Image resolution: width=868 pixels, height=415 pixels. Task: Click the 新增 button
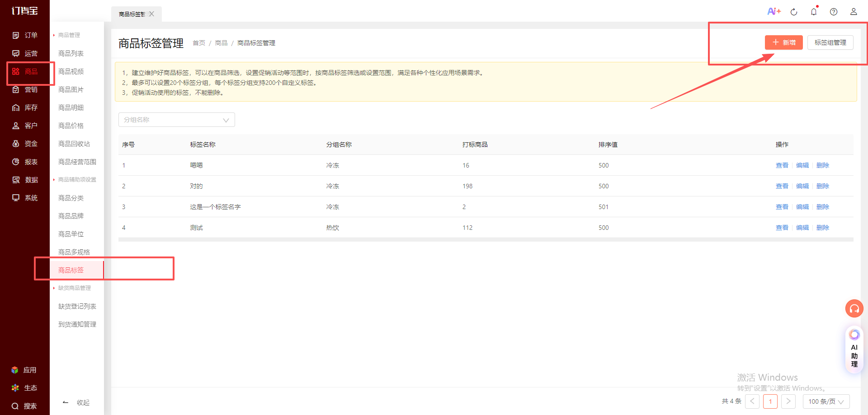[783, 42]
